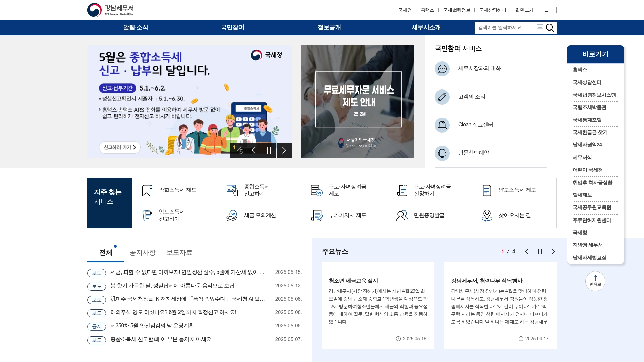The image size is (644, 362).
Task: Click the 맨위로 scroll-to-top button
Action: click(x=595, y=281)
